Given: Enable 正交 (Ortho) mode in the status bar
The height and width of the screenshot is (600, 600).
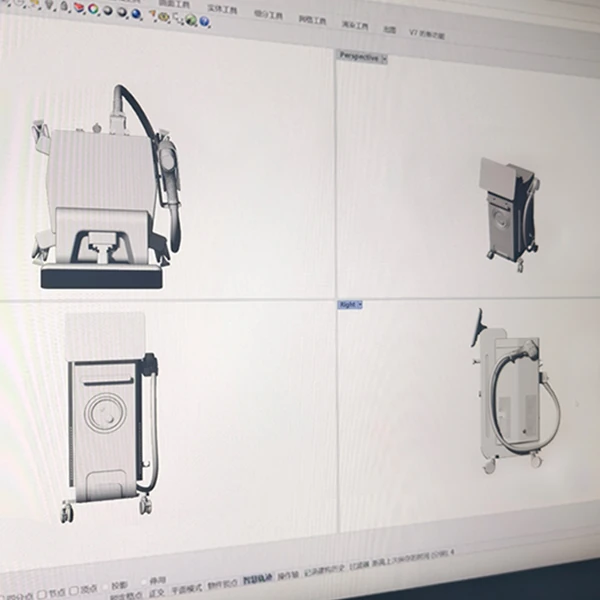Looking at the screenshot, I should [x=156, y=592].
